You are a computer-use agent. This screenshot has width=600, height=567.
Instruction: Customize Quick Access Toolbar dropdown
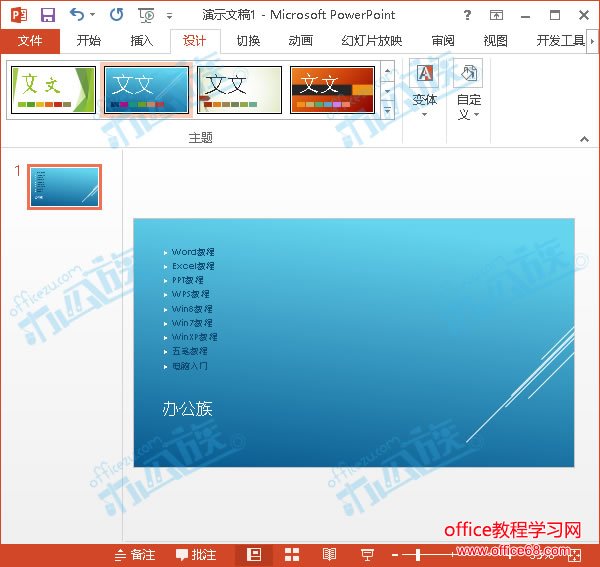tap(169, 16)
